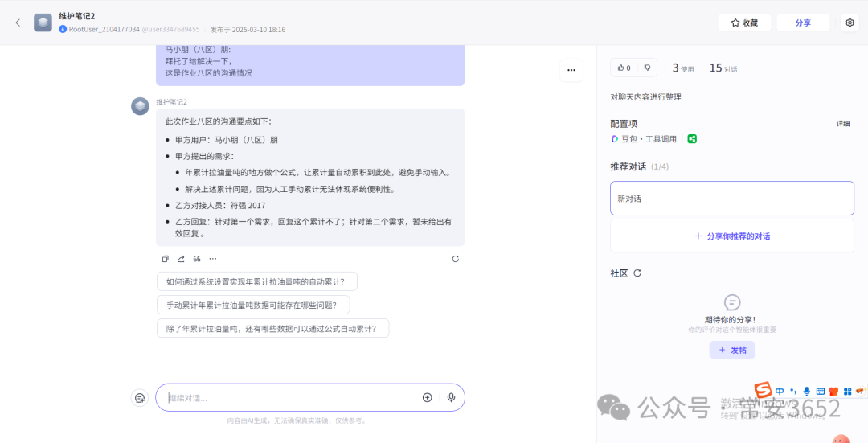The height and width of the screenshot is (443, 868).
Task: Open the settings gear at top right
Action: pos(850,23)
